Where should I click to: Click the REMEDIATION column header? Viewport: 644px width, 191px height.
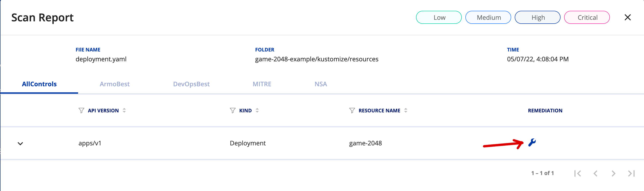pyautogui.click(x=545, y=110)
